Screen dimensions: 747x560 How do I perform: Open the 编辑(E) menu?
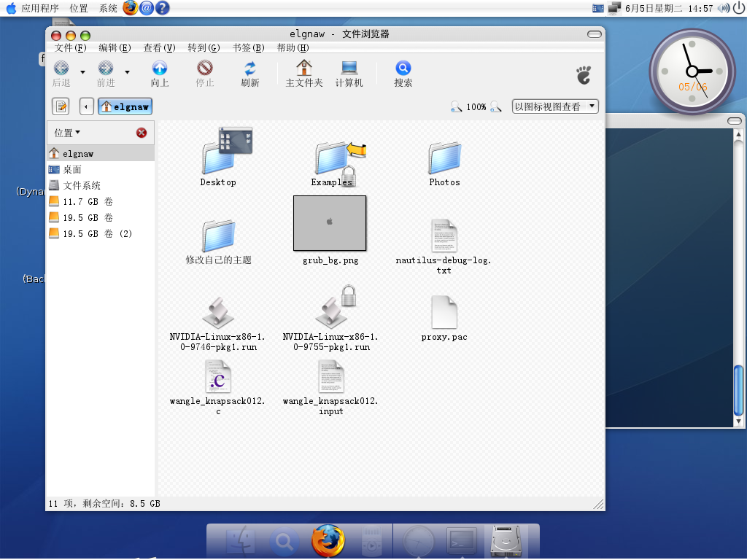point(115,47)
